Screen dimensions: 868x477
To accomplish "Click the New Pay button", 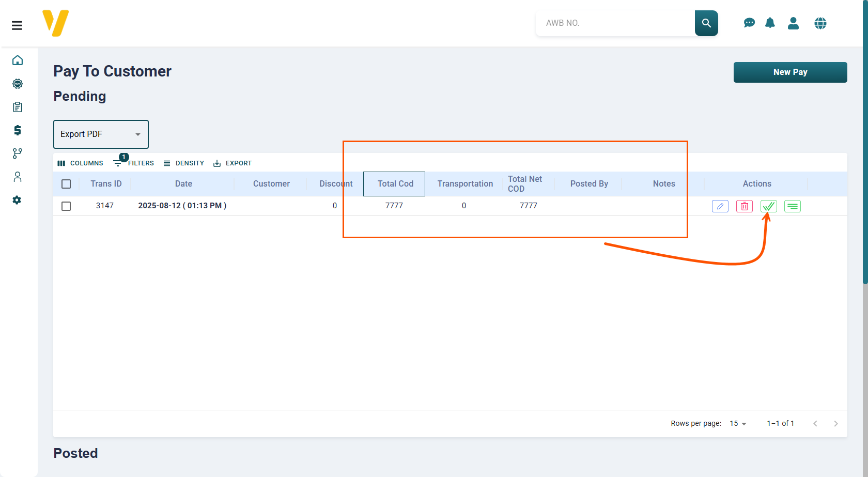I will (790, 72).
